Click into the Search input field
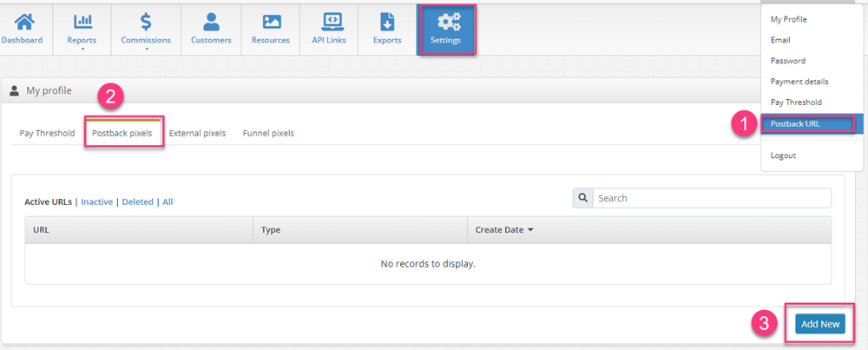Viewport: 868px width, 350px height. tap(712, 198)
